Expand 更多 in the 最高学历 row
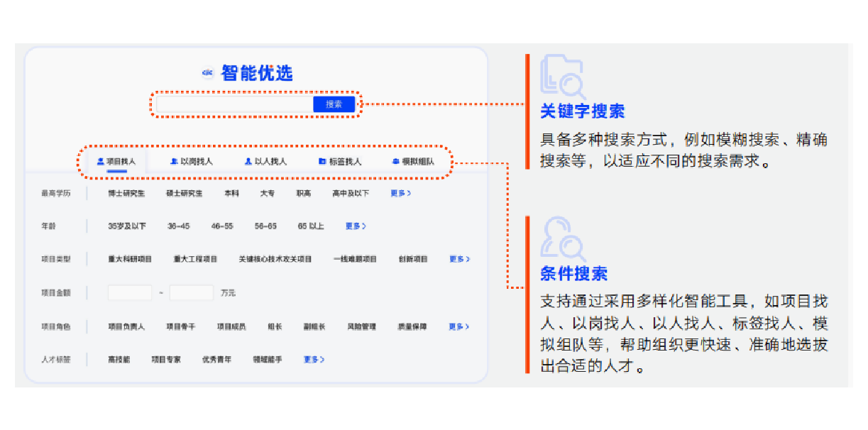The width and height of the screenshot is (868, 430). coord(400,193)
